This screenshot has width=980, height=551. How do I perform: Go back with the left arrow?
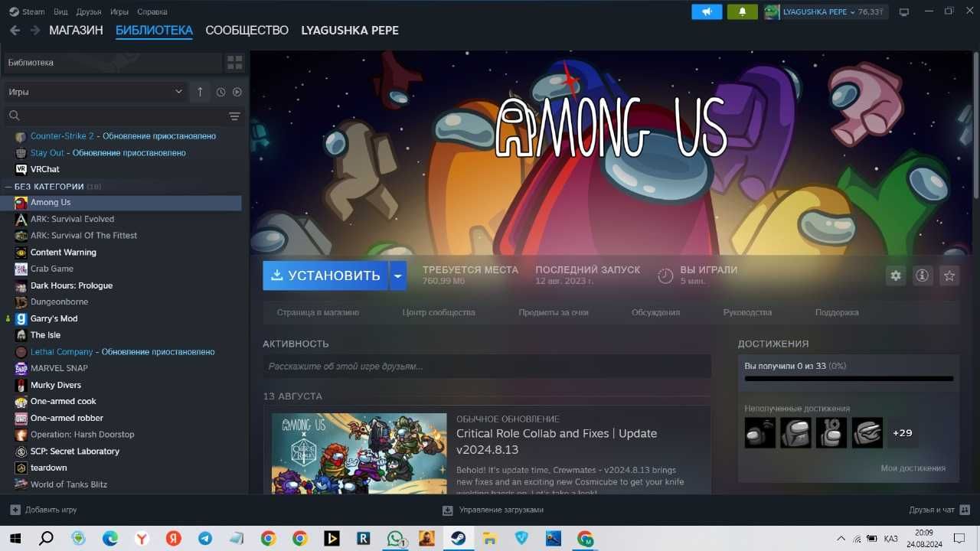(x=15, y=31)
